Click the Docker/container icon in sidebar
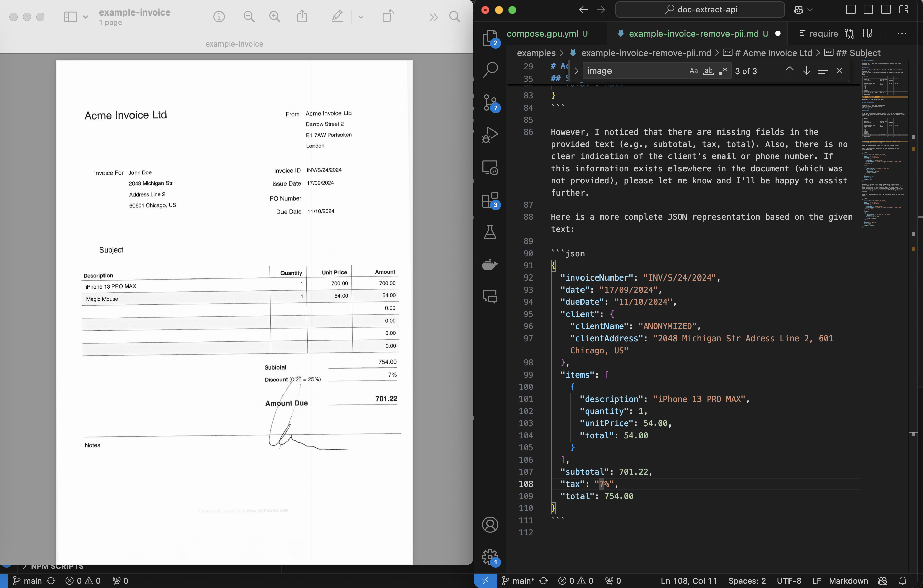The image size is (923, 588). tap(490, 264)
